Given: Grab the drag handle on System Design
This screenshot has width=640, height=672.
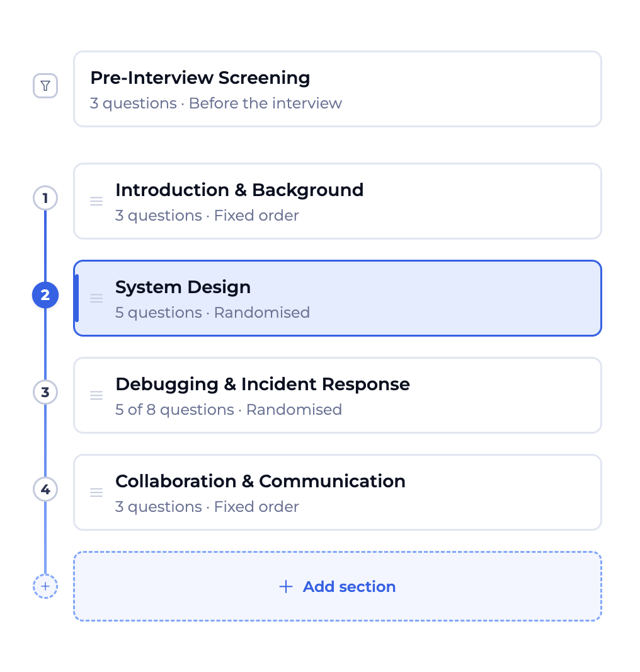Looking at the screenshot, I should pyautogui.click(x=96, y=298).
